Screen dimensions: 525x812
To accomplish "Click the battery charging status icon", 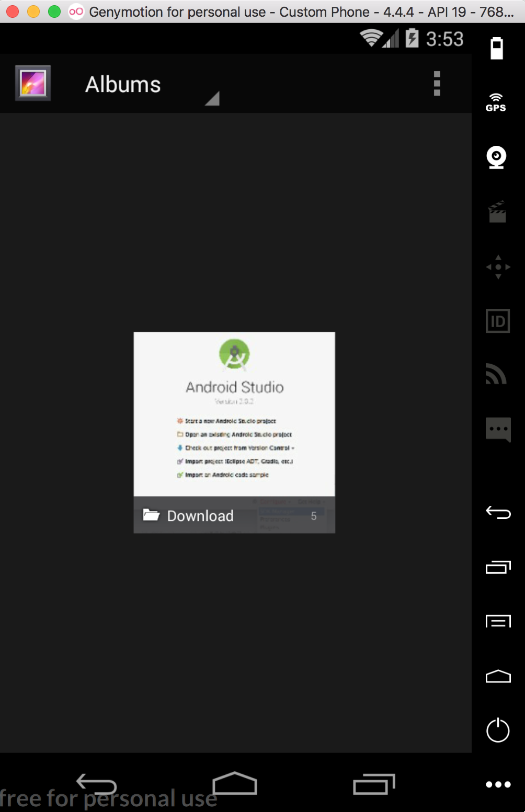I will (x=412, y=38).
